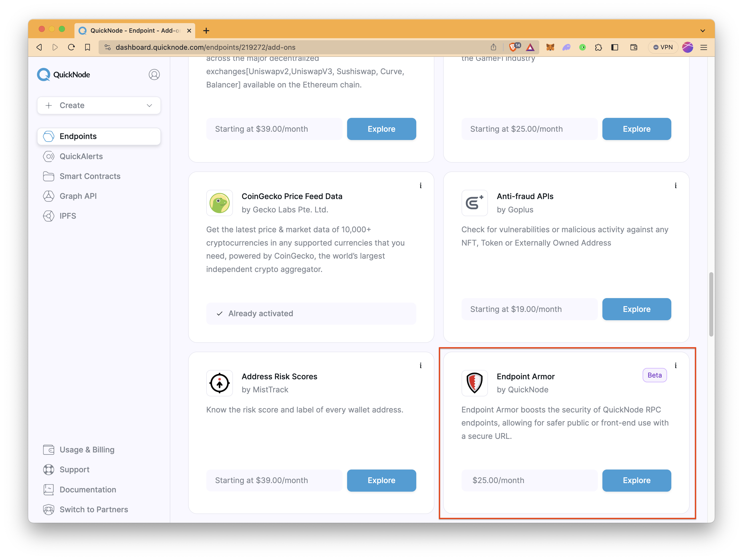This screenshot has height=560, width=743.
Task: Click the Documentation book icon
Action: 49,489
